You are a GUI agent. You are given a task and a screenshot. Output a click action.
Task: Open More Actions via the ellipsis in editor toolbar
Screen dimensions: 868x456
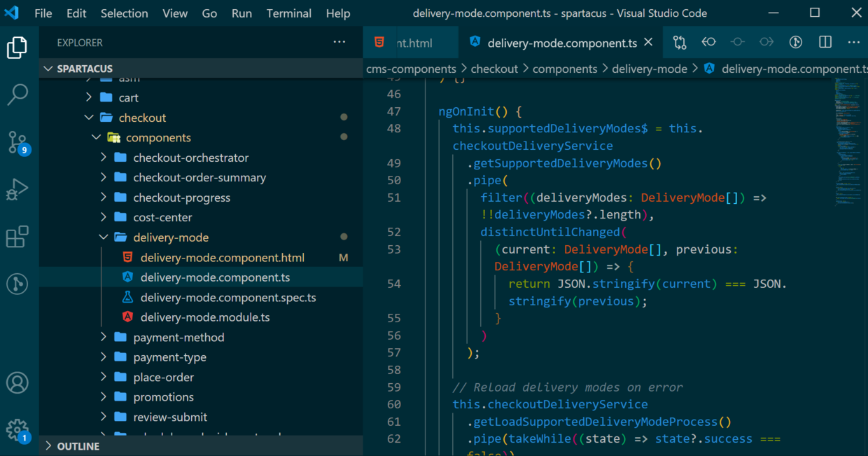853,42
